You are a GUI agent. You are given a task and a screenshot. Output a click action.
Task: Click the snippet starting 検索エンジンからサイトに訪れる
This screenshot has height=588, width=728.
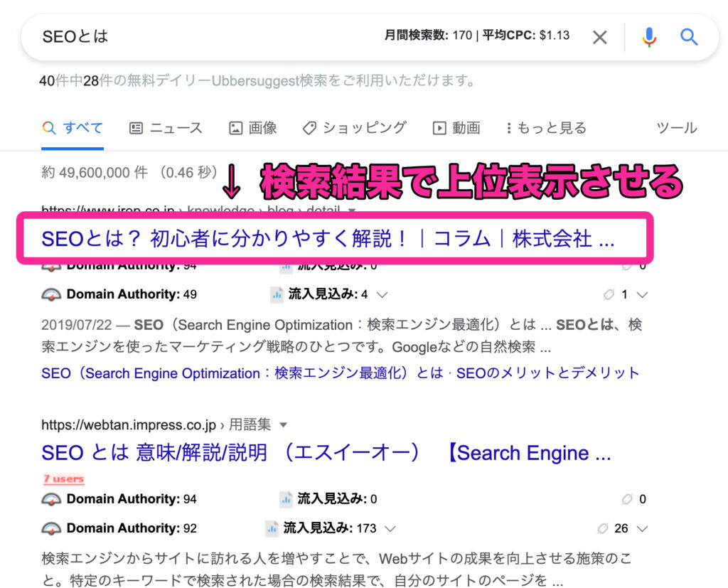[x=337, y=569]
